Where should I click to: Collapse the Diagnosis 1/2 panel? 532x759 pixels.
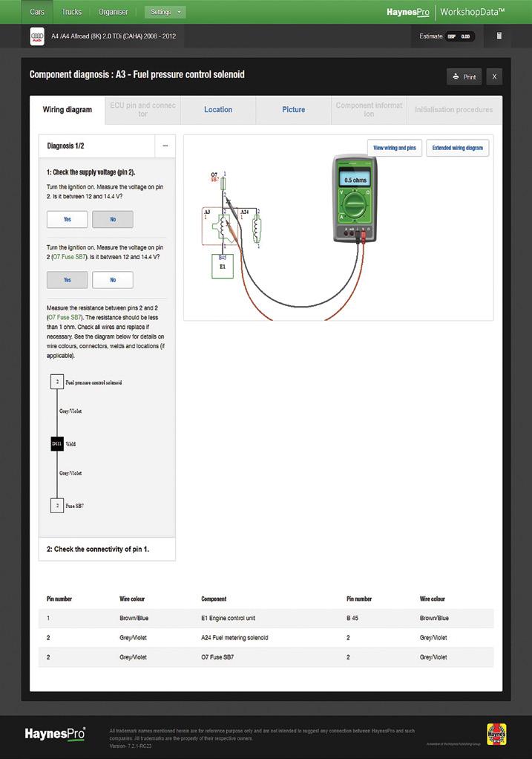pos(165,146)
